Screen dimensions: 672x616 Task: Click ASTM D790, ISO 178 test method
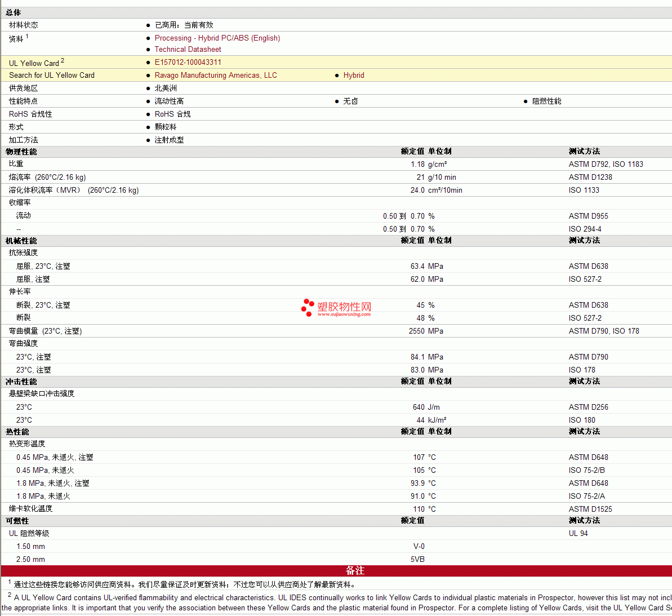click(603, 331)
